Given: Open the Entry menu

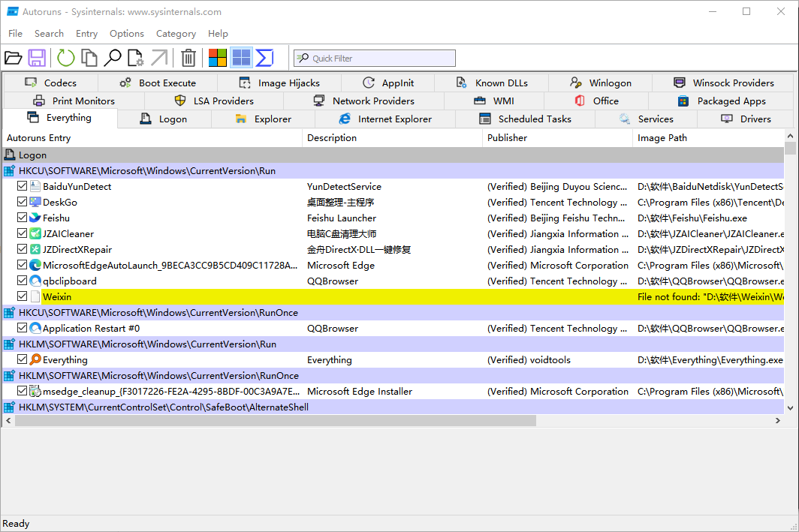Looking at the screenshot, I should (86, 34).
